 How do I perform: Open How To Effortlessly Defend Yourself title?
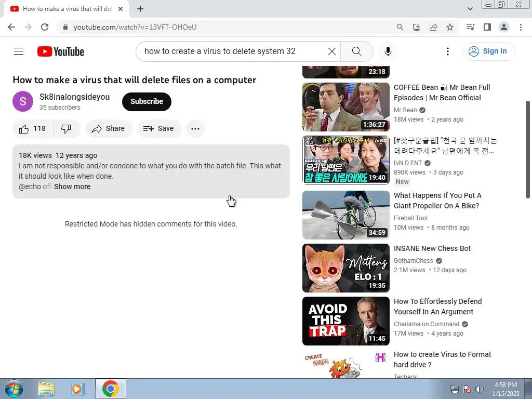tap(437, 307)
